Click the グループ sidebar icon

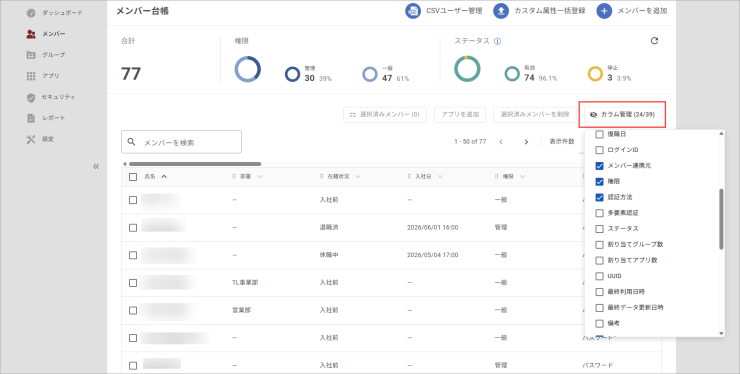pyautogui.click(x=31, y=55)
